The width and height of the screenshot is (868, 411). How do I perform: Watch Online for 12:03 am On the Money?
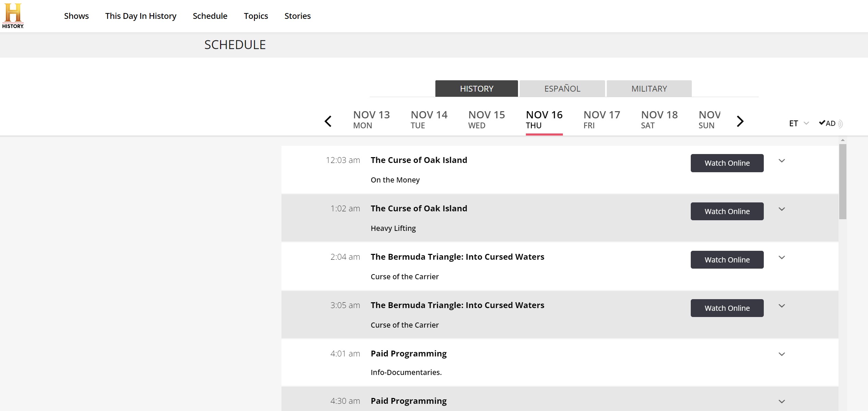point(727,163)
